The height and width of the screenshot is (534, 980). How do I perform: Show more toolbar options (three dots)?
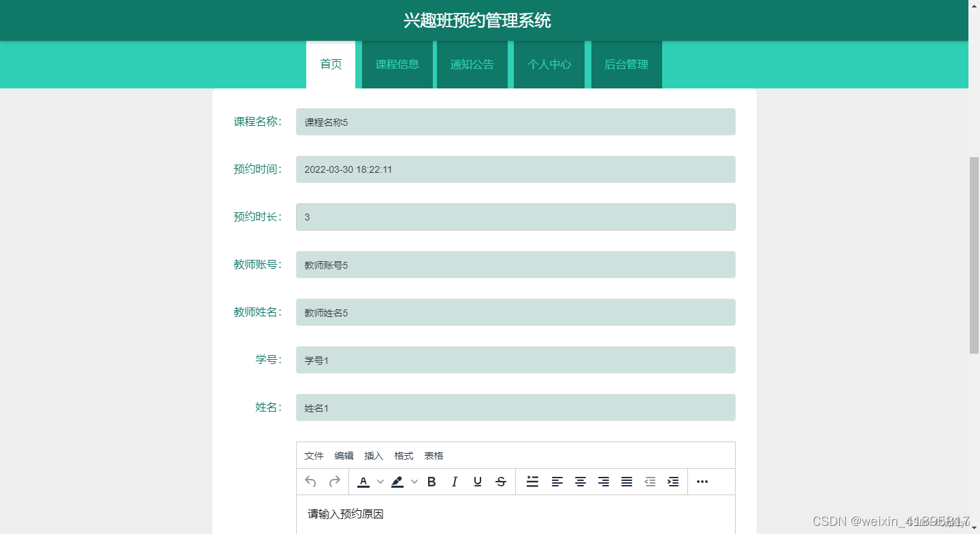point(702,482)
